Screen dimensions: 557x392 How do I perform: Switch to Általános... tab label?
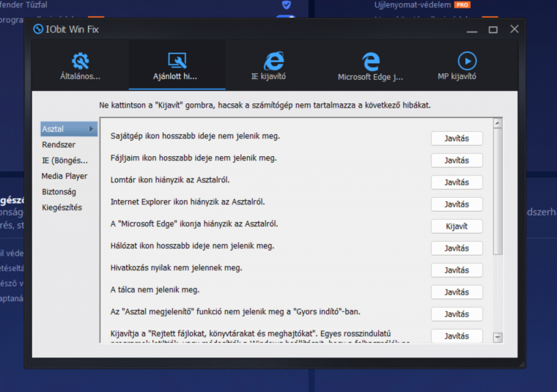[x=81, y=76]
